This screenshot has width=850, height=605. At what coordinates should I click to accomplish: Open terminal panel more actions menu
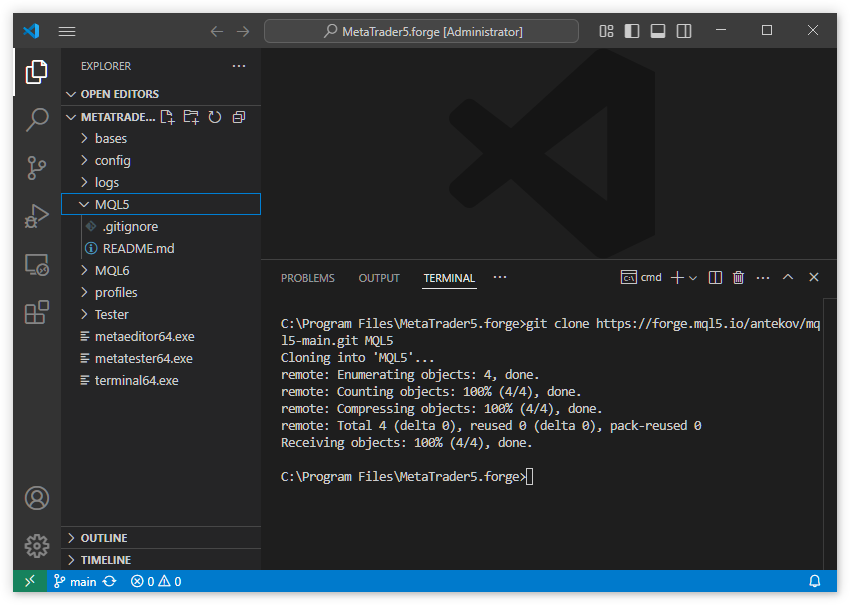pyautogui.click(x=763, y=278)
